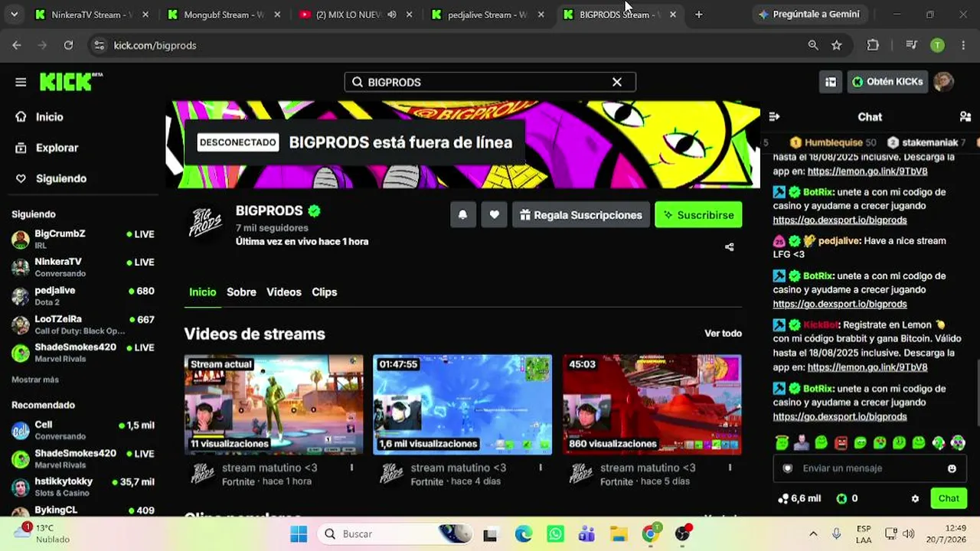Click pedjalive's username in chat

click(839, 240)
